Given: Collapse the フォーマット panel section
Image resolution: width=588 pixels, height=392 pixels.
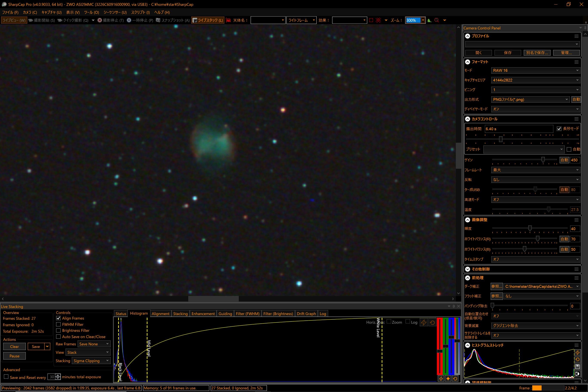Looking at the screenshot, I should point(467,62).
